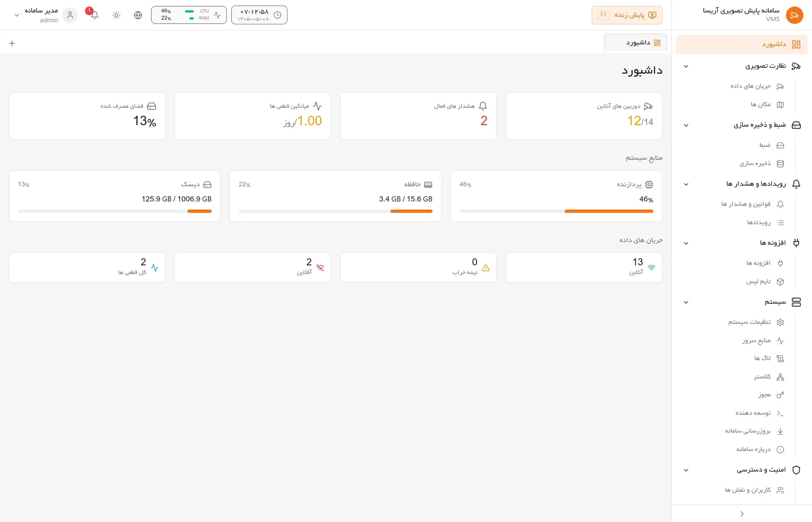812x522 pixels.
Task: Open live monitoring F2 button
Action: click(627, 15)
